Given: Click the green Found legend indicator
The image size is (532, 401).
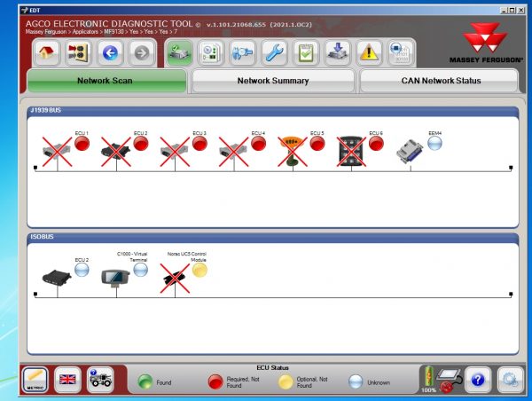Looking at the screenshot, I should (x=145, y=382).
